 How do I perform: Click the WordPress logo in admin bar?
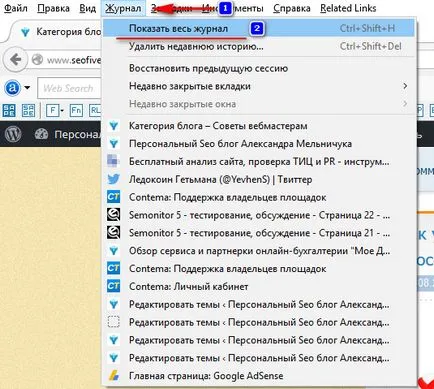pyautogui.click(x=13, y=134)
